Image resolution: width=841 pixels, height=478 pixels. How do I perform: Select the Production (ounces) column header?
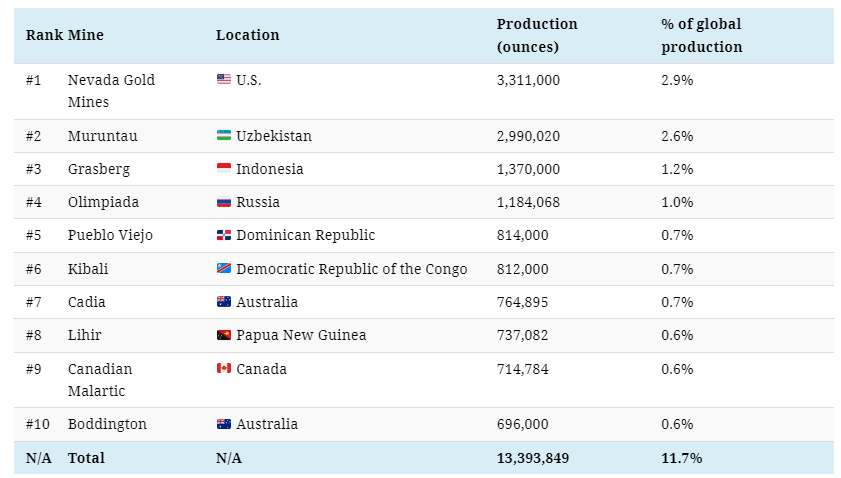536,35
